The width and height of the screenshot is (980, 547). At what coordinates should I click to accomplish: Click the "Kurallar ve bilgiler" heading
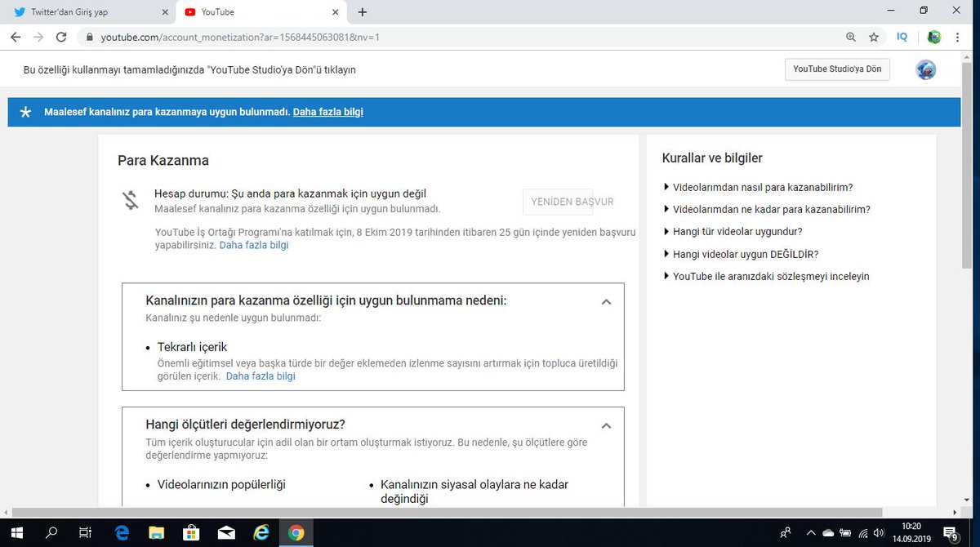[712, 158]
